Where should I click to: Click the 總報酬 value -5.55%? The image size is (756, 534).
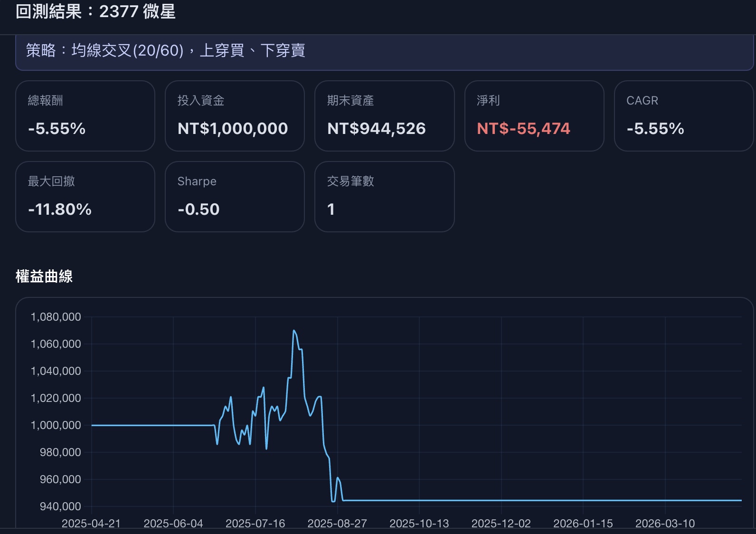[57, 128]
